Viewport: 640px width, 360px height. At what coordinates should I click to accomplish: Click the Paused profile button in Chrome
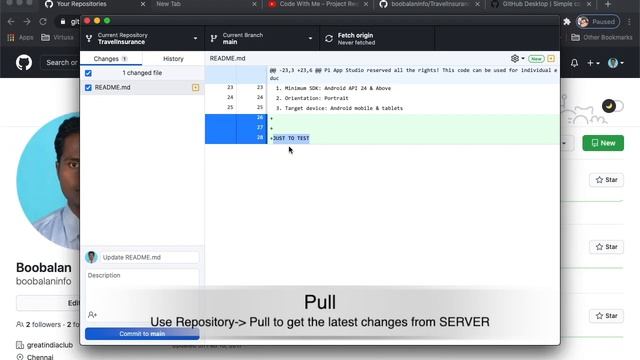coord(598,22)
